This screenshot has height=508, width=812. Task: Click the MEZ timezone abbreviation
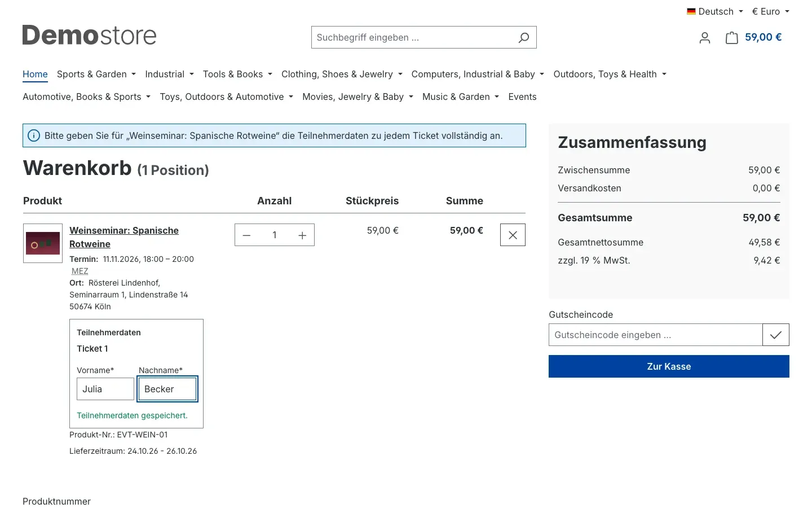[80, 271]
